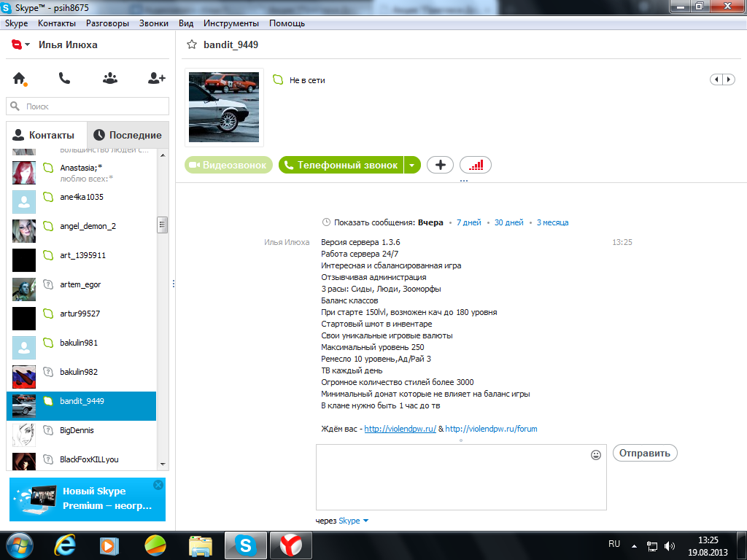The image size is (747, 560).
Task: Open the Yandex browser taskbar icon
Action: pos(290,545)
